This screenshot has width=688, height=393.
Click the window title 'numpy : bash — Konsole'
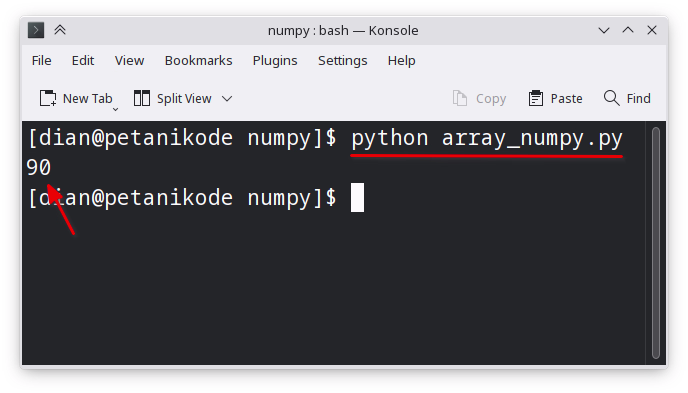point(343,30)
